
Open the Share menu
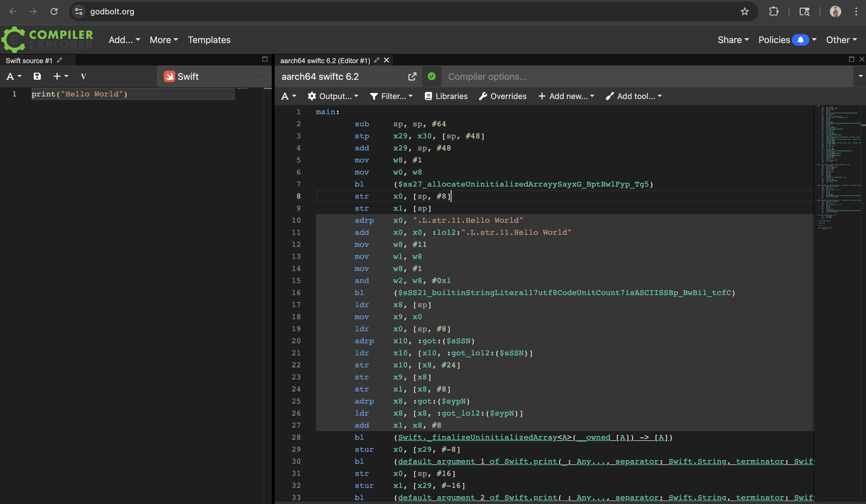tap(733, 40)
